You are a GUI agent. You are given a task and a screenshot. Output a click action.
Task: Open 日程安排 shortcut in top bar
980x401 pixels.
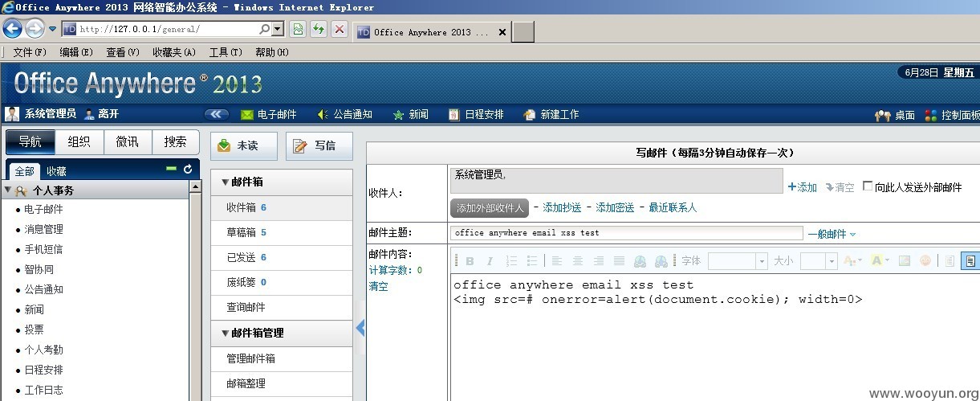[476, 115]
